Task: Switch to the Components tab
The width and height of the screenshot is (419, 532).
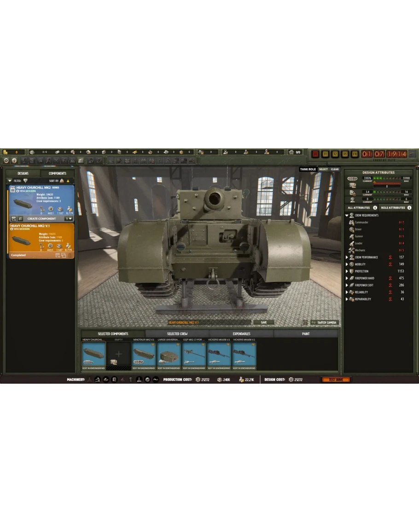Action: (58, 173)
